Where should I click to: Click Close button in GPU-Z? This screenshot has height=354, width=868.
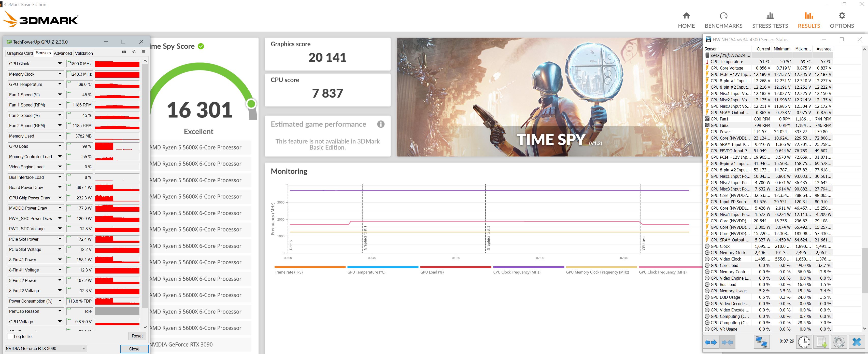click(x=134, y=349)
